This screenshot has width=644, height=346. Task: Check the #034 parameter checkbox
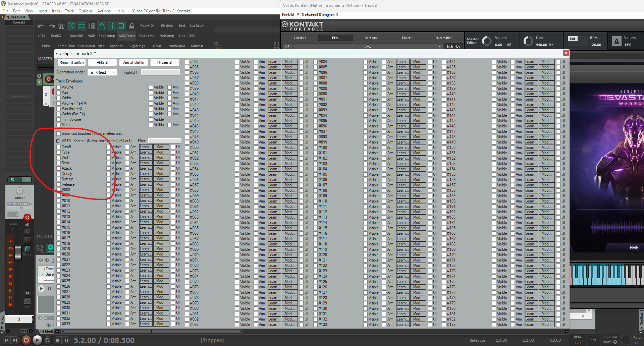187,62
